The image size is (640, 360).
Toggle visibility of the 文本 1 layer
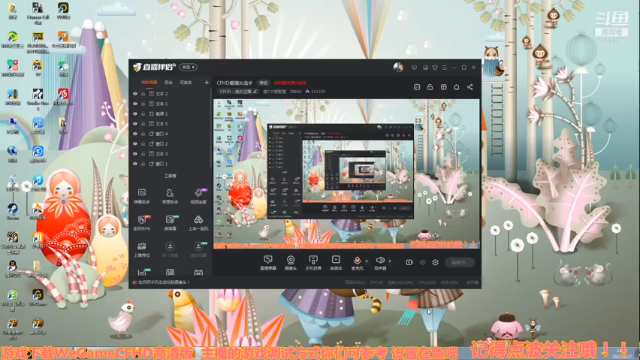(x=135, y=104)
